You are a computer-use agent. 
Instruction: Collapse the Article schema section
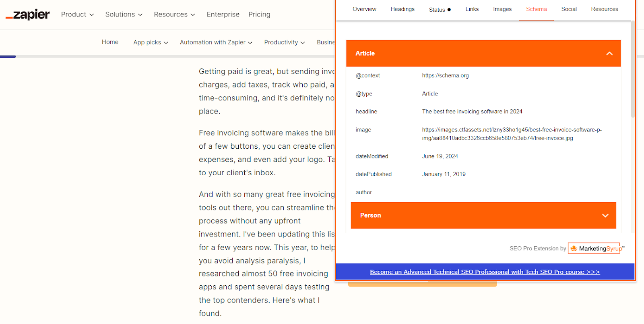pos(609,54)
